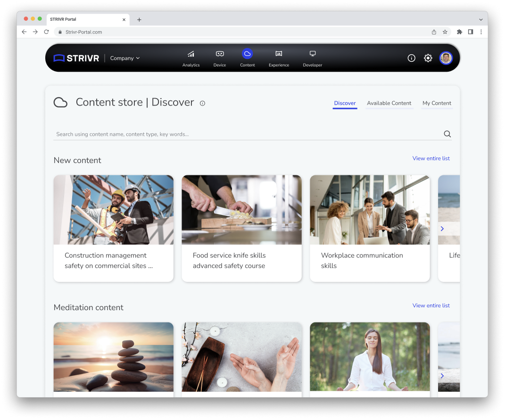
Task: Click the info icon in header bar
Action: 411,58
